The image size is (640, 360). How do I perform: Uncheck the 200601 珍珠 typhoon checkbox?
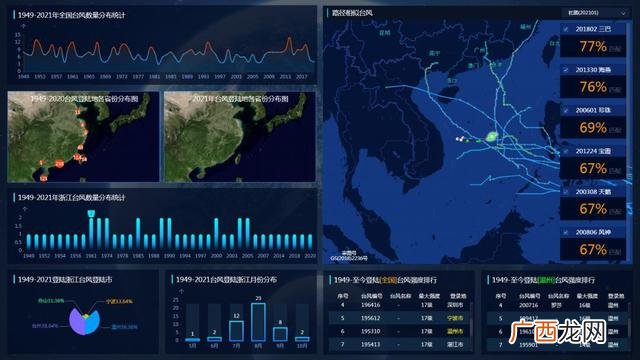coord(566,110)
